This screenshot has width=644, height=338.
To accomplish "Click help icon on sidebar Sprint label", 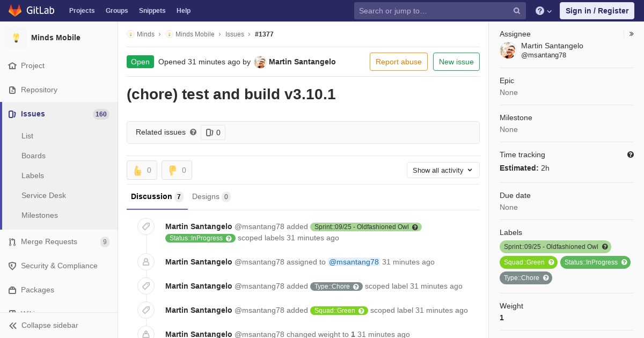I will pyautogui.click(x=605, y=247).
